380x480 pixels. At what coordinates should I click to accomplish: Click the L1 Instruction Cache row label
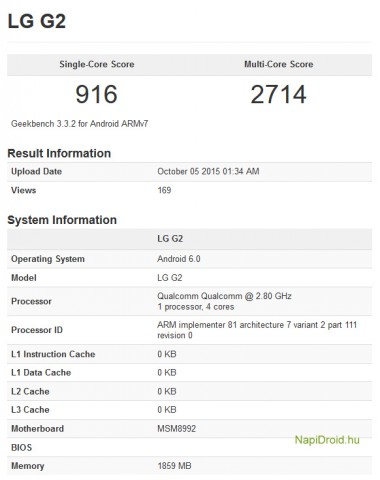(x=53, y=354)
